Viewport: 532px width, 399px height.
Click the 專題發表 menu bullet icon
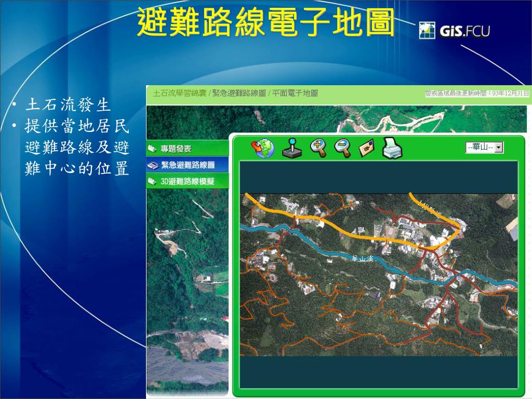(x=152, y=149)
